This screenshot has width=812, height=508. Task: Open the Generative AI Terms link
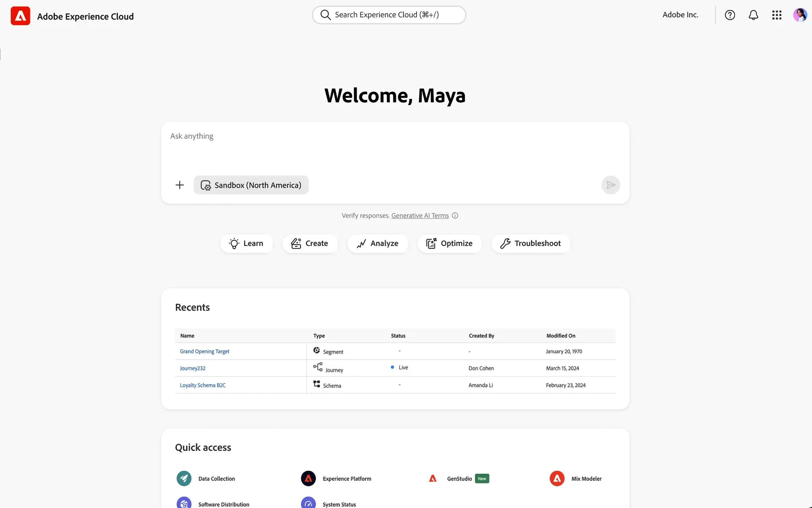420,215
